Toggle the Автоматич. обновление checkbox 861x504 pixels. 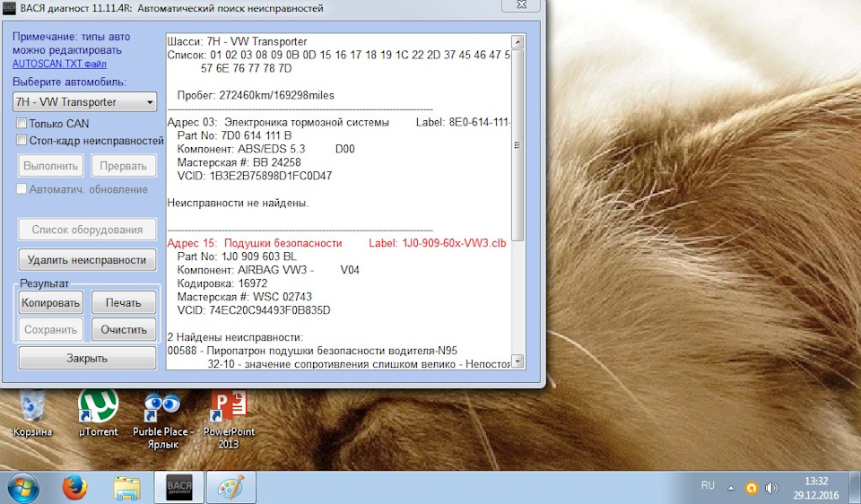point(22,189)
